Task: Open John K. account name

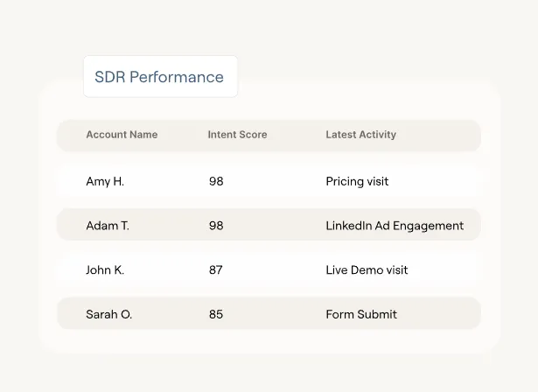Action: click(105, 269)
